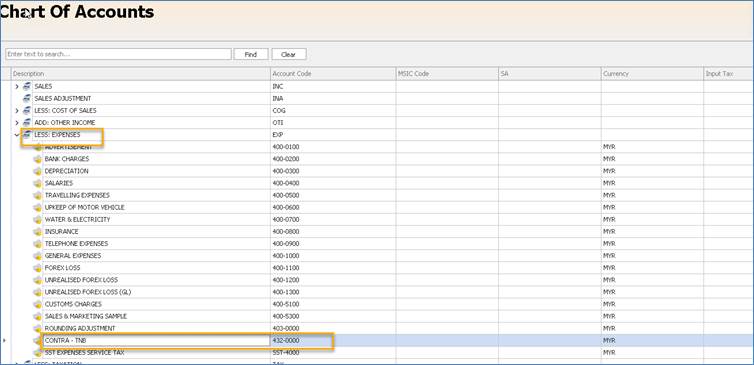Expand the ADD: OTHER INCOME group
This screenshot has height=365, width=754.
pyautogui.click(x=17, y=123)
